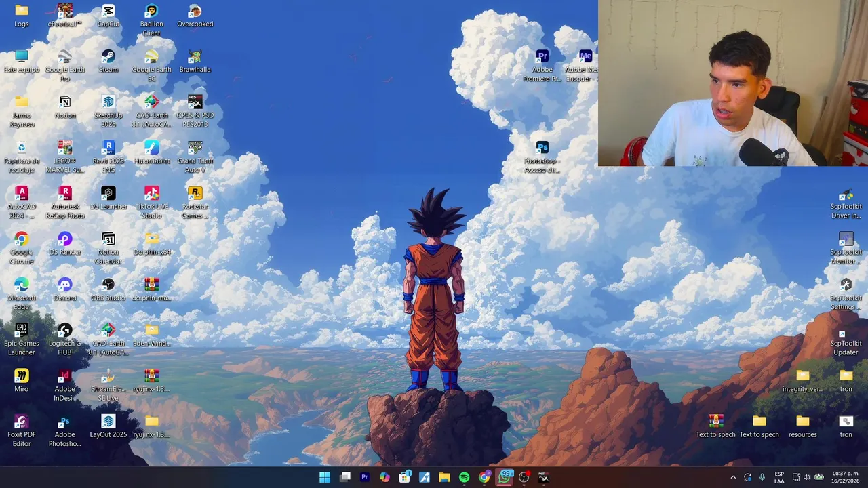Select OPES & PSD PES2013 icon
The width and height of the screenshot is (868, 488).
click(x=195, y=111)
